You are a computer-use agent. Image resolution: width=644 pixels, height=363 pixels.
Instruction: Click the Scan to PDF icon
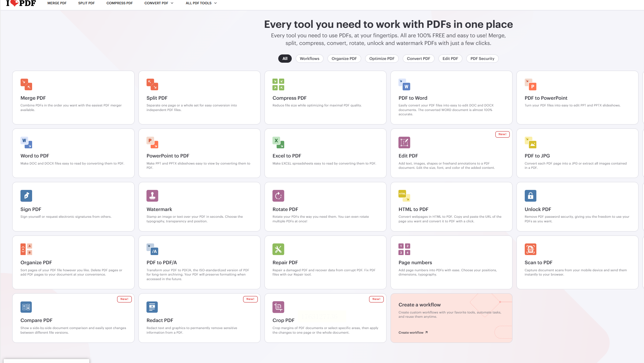tap(530, 249)
